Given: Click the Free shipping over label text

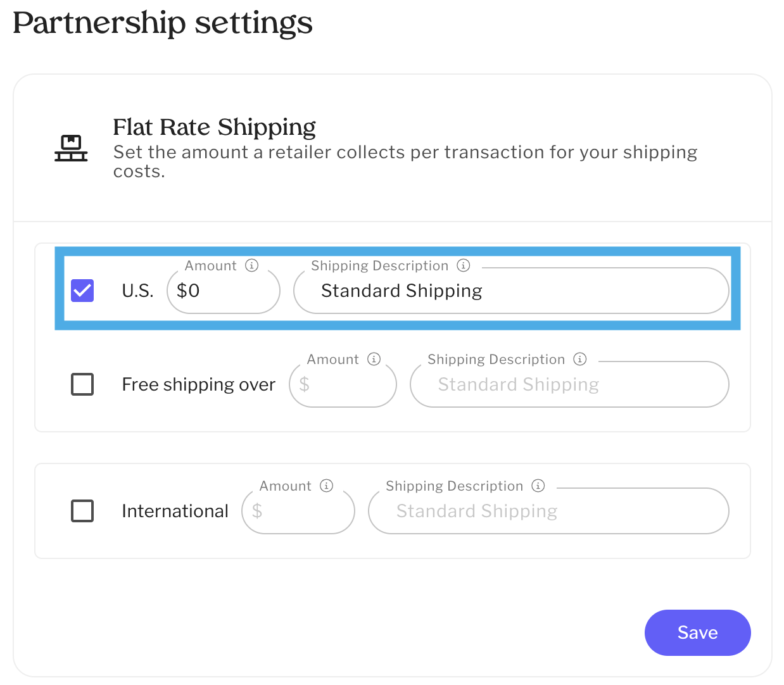Looking at the screenshot, I should click(198, 384).
